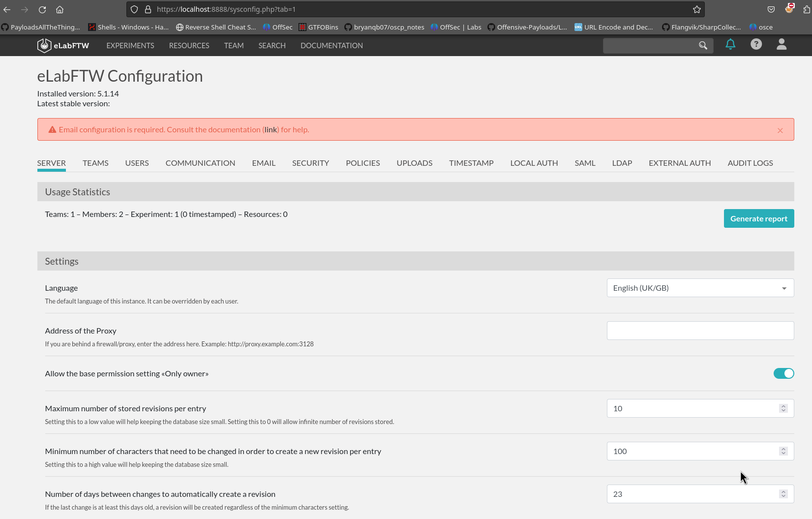This screenshot has width=812, height=519.
Task: Dismiss the email configuration warning
Action: [x=780, y=130]
